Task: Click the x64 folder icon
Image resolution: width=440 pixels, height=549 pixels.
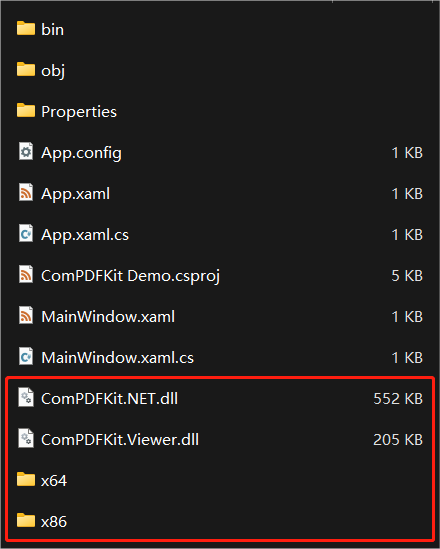Action: point(26,479)
